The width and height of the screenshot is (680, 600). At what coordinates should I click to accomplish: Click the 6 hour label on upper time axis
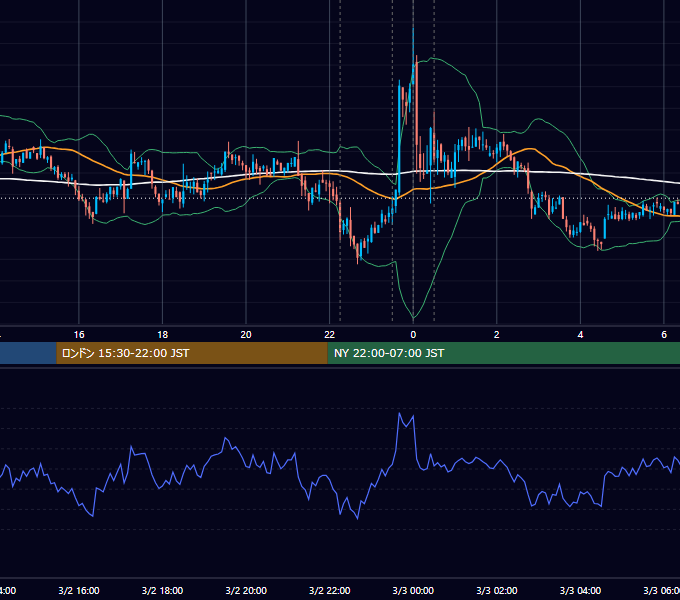(664, 335)
